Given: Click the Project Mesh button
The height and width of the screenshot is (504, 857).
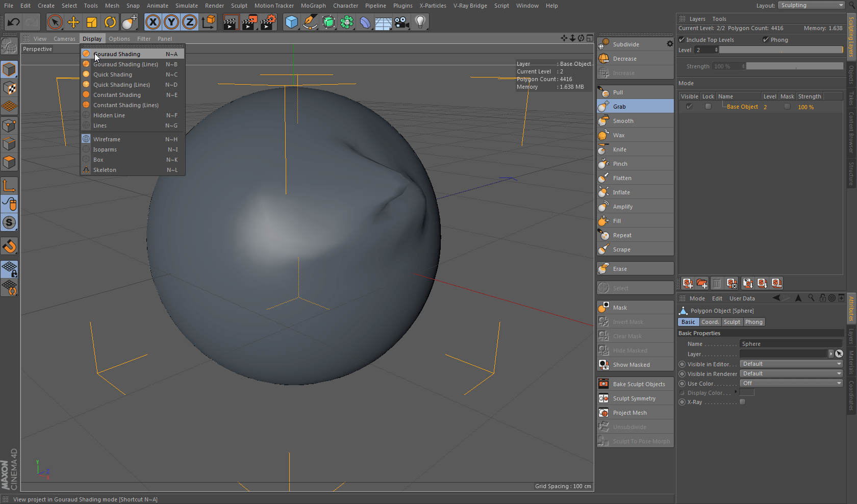Looking at the screenshot, I should (x=635, y=413).
